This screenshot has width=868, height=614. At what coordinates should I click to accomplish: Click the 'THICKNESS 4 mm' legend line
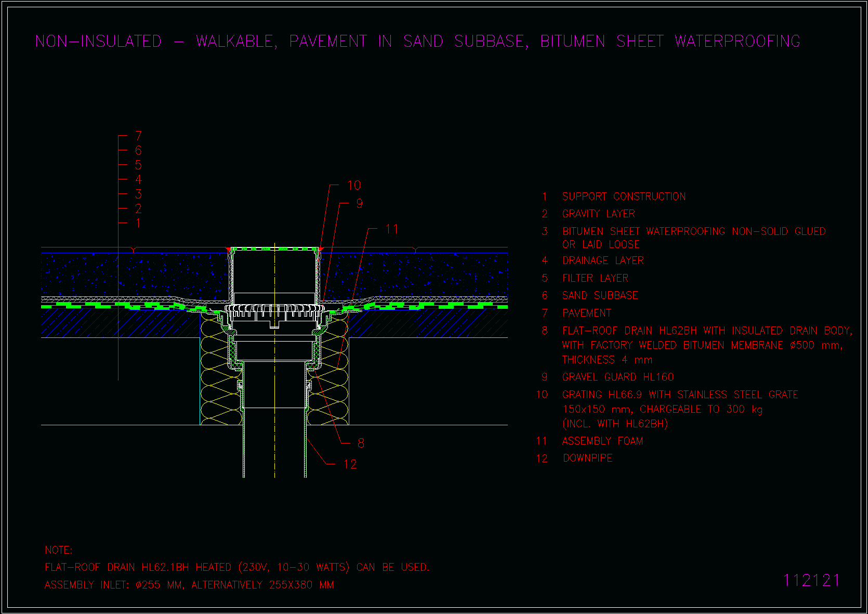point(607,360)
